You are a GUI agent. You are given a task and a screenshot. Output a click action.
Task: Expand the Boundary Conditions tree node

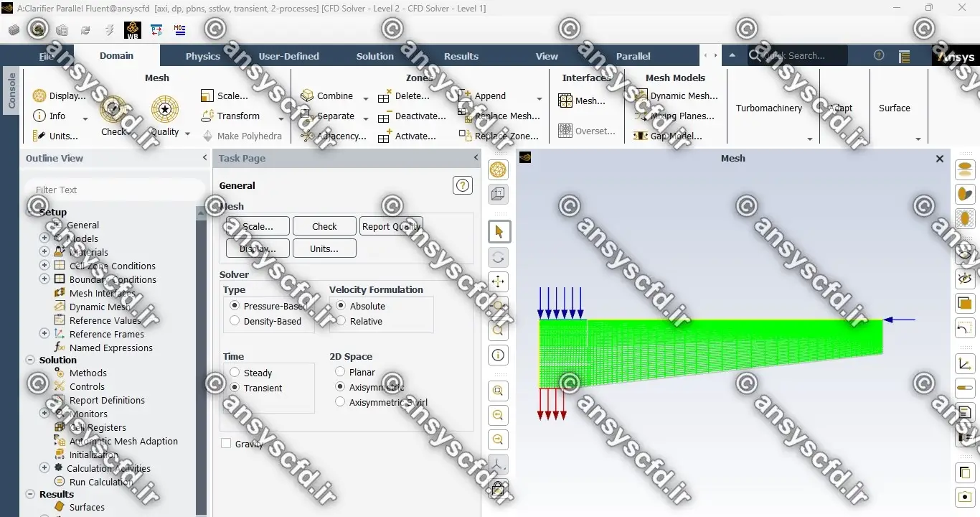pos(44,279)
